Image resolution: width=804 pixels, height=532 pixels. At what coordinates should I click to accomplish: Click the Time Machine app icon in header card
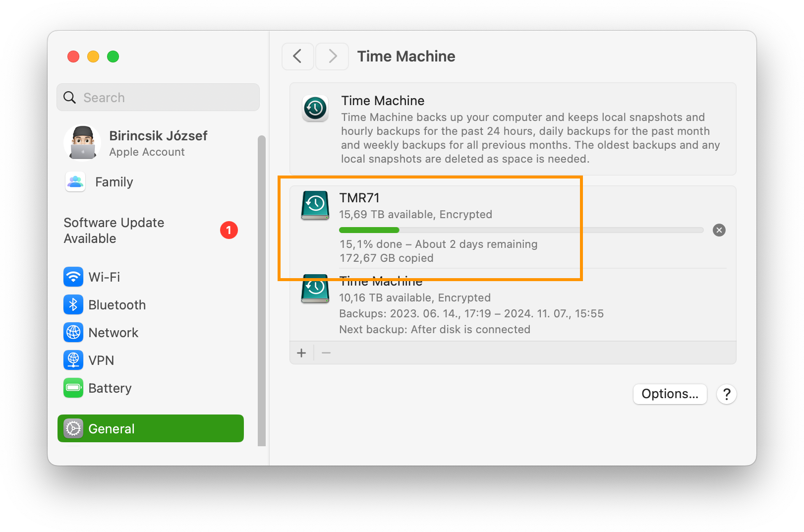[x=315, y=108]
